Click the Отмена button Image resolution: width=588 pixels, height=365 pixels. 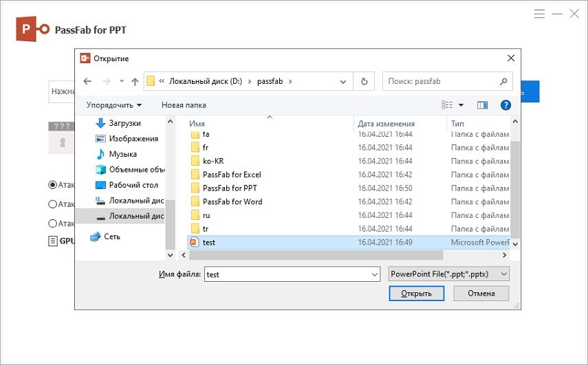(x=481, y=294)
